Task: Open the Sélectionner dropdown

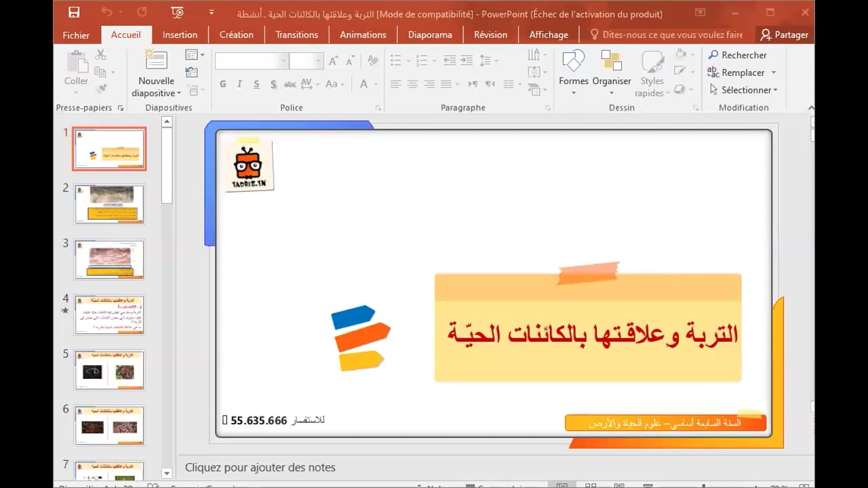Action: click(x=743, y=89)
